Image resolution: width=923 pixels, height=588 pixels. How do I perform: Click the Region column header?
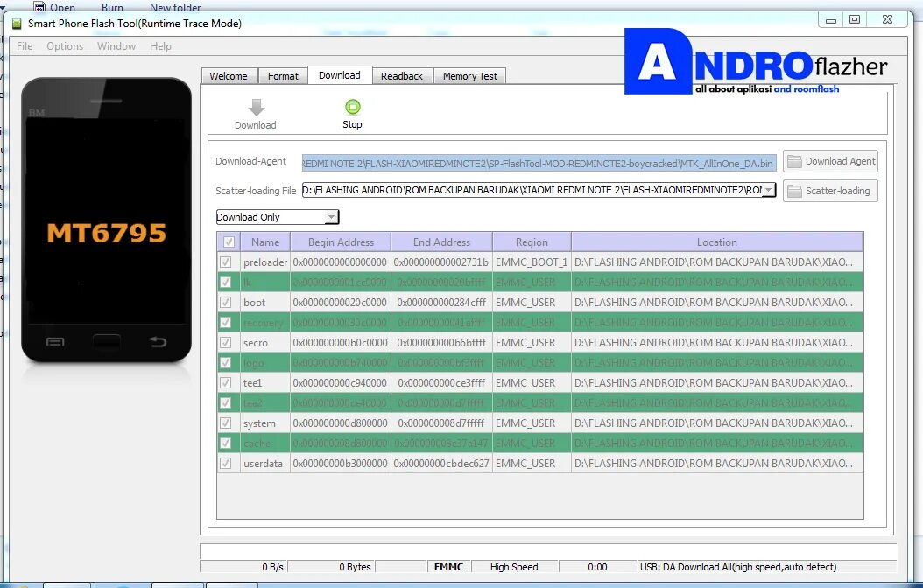click(x=532, y=241)
